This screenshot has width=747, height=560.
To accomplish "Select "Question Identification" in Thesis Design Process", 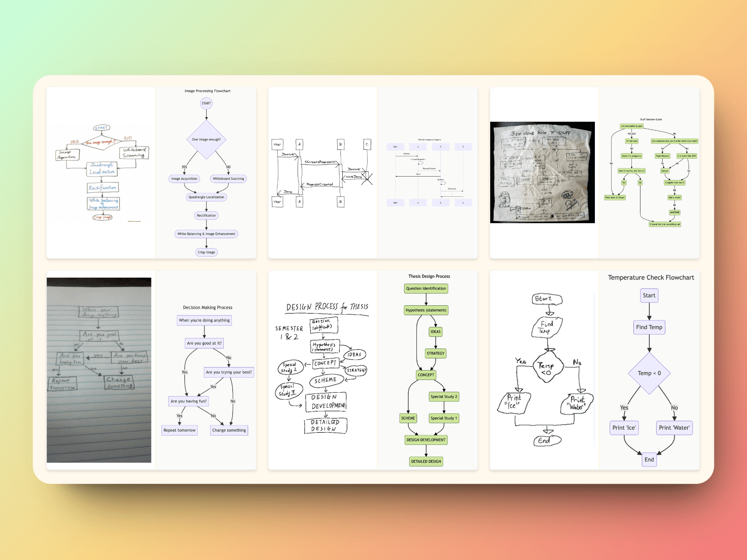I will [426, 289].
